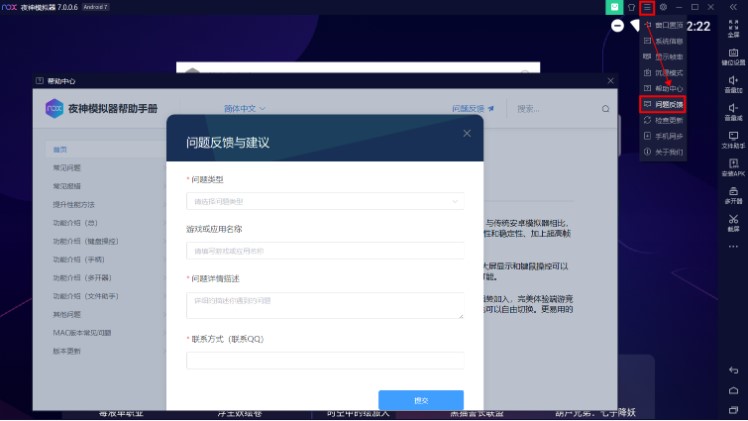Click the blue 提交 submit button
Screen dimensions: 748x421
(x=420, y=400)
